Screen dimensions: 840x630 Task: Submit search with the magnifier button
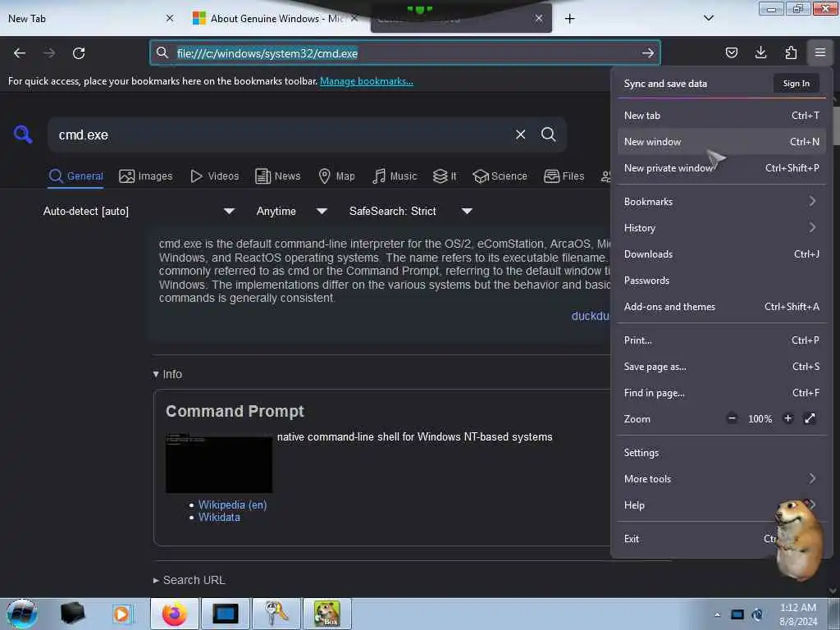point(548,135)
